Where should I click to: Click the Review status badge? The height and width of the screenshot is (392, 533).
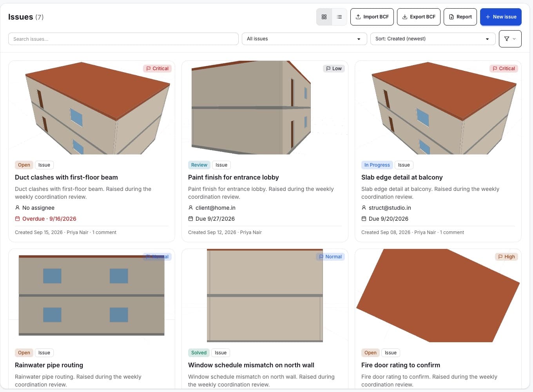click(x=199, y=165)
